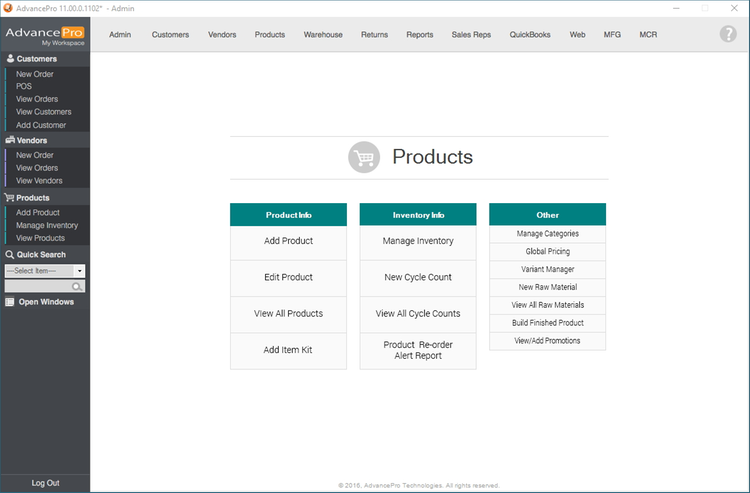The height and width of the screenshot is (493, 750).
Task: Click the Other column header
Action: (548, 215)
